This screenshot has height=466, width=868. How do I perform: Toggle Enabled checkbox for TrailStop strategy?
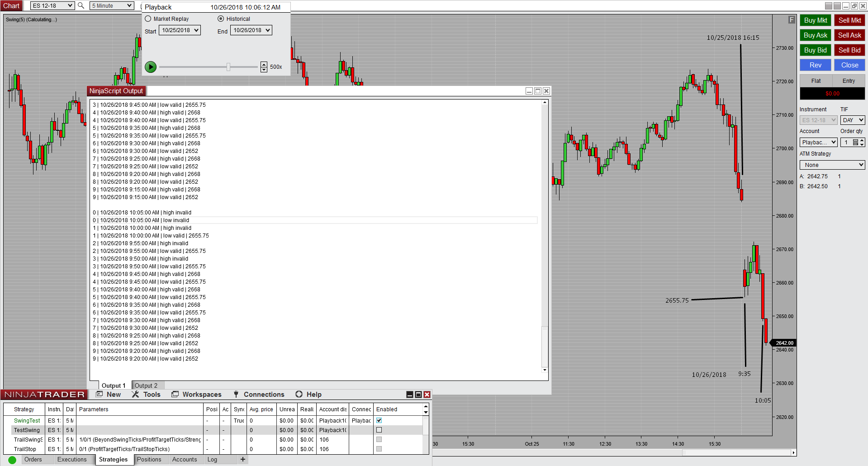[379, 449]
